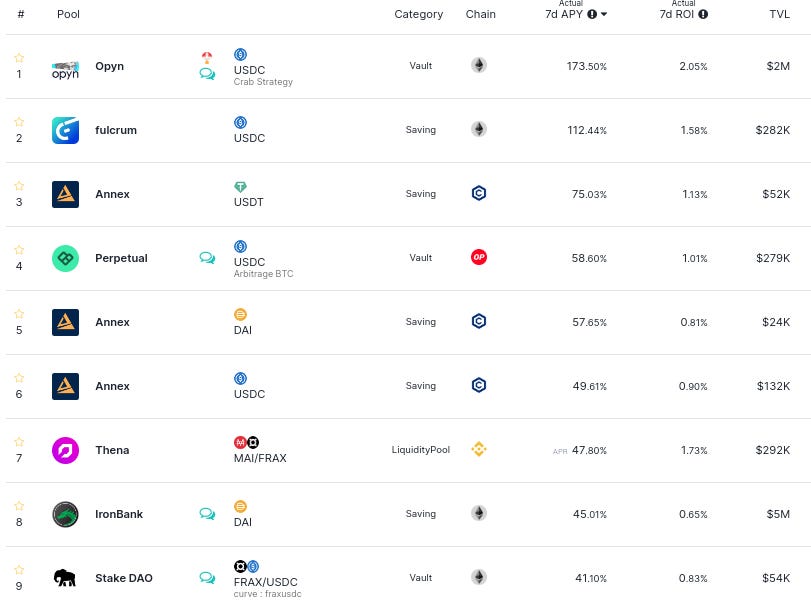Open the Stake DAO pool link
This screenshot has width=811, height=605.
click(124, 578)
